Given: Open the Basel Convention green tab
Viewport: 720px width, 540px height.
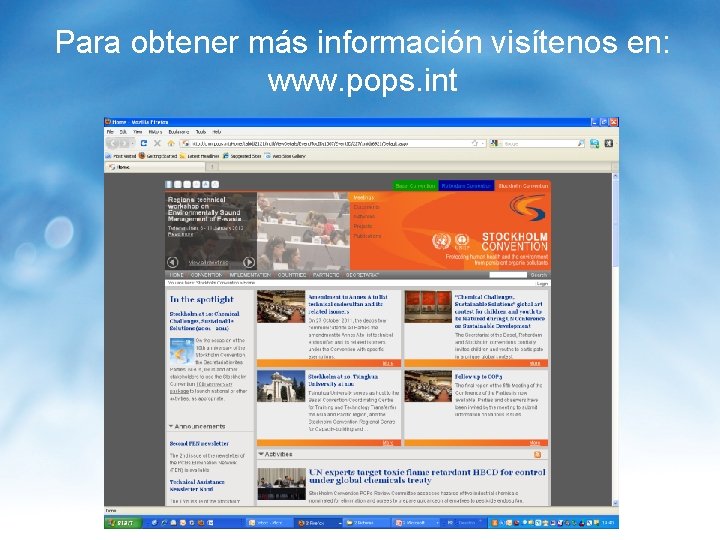Looking at the screenshot, I should coord(415,186).
